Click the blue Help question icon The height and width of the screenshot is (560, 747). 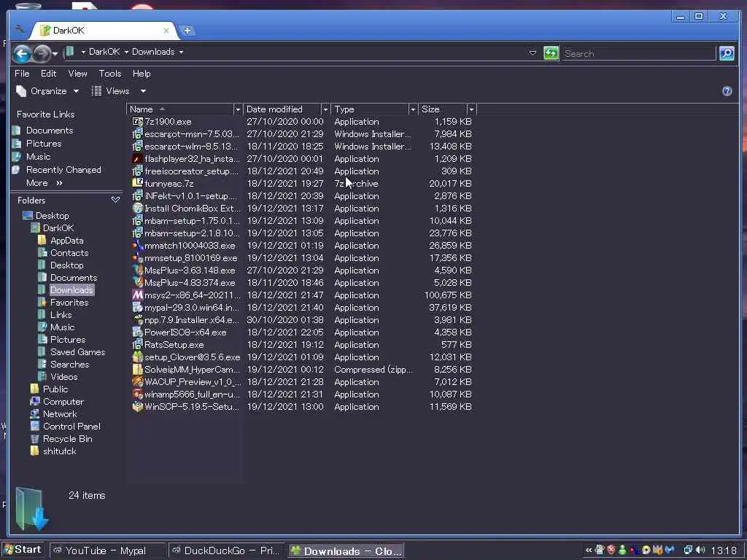pos(727,91)
